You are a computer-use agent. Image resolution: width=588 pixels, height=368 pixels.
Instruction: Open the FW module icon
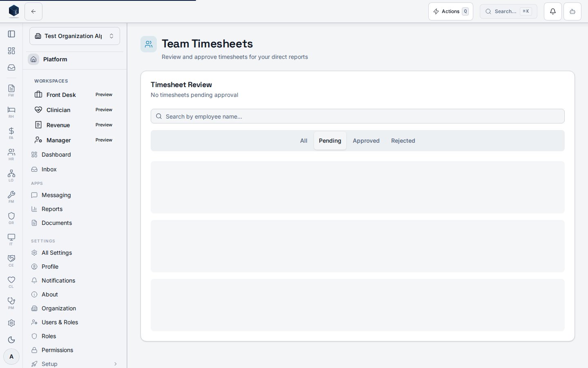pyautogui.click(x=11, y=90)
